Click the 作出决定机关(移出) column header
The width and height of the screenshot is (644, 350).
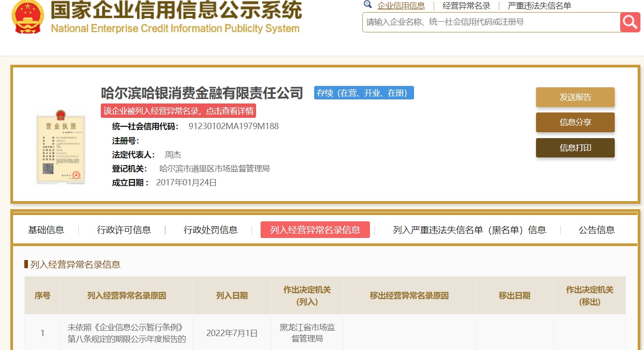tap(590, 296)
